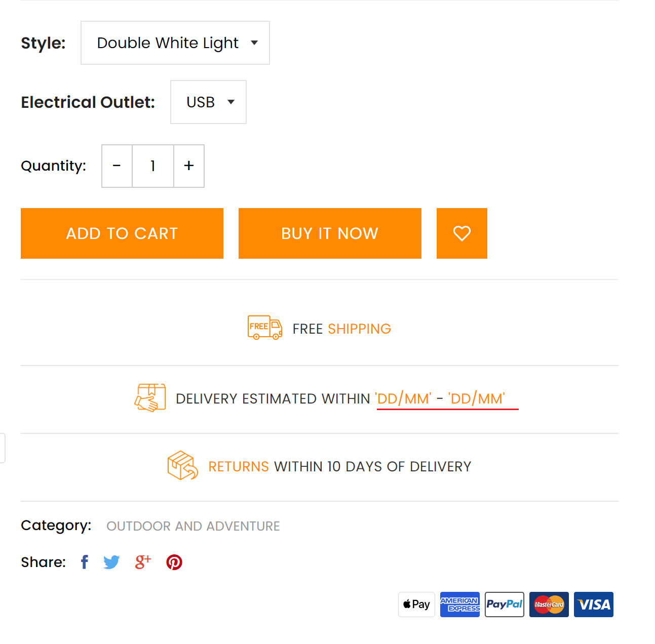
Task: Decrease quantity with minus button
Action: point(117,166)
